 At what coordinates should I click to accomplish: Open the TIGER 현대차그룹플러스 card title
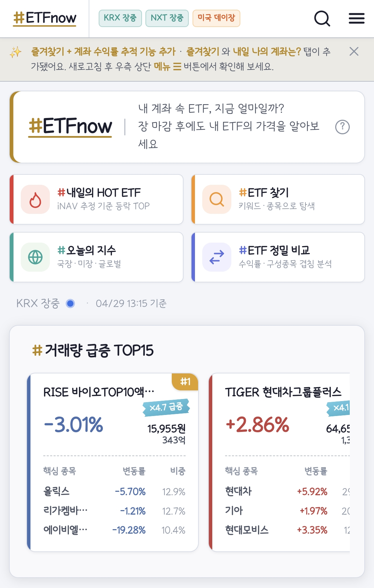[283, 392]
